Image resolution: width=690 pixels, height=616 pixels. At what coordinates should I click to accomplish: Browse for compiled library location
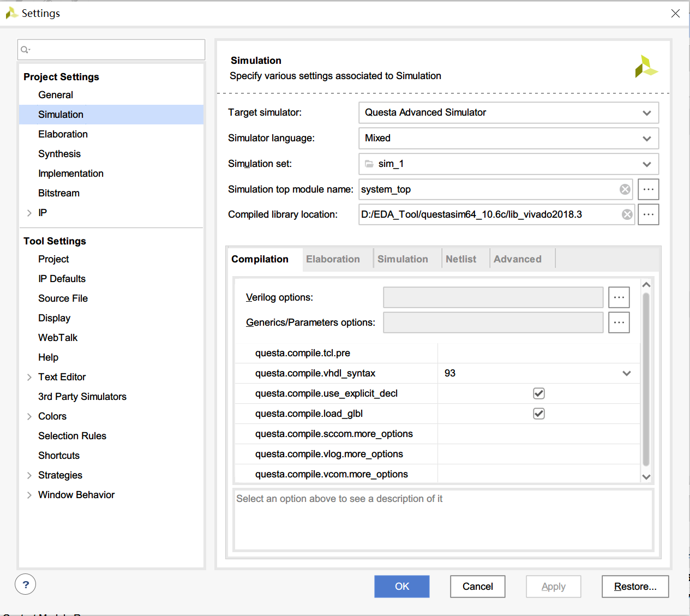[649, 214]
